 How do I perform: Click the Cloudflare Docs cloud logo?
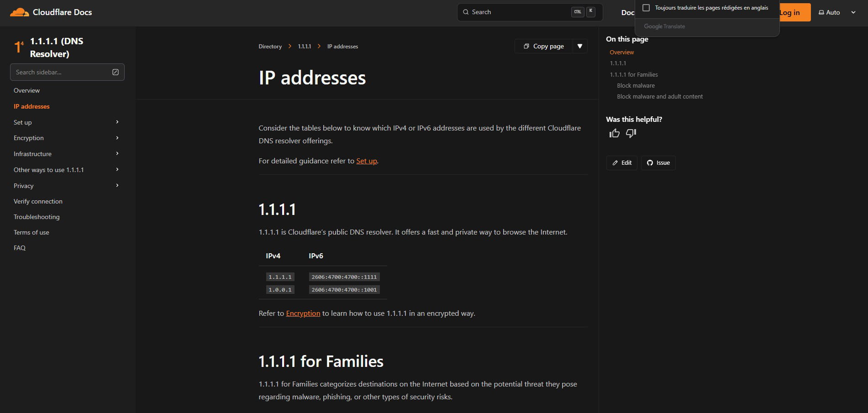pos(19,12)
